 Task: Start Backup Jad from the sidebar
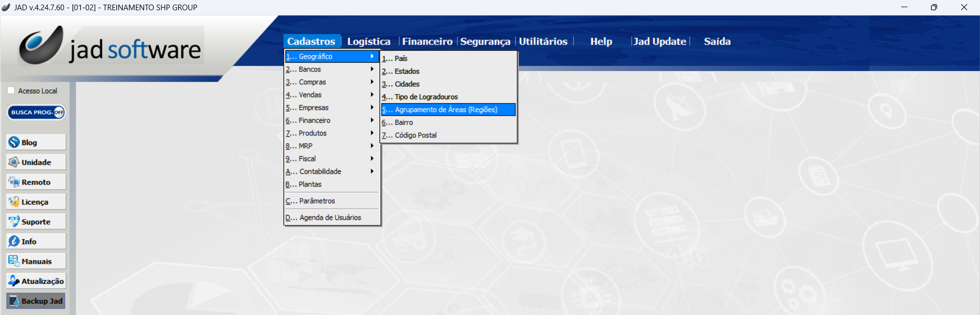pos(36,301)
